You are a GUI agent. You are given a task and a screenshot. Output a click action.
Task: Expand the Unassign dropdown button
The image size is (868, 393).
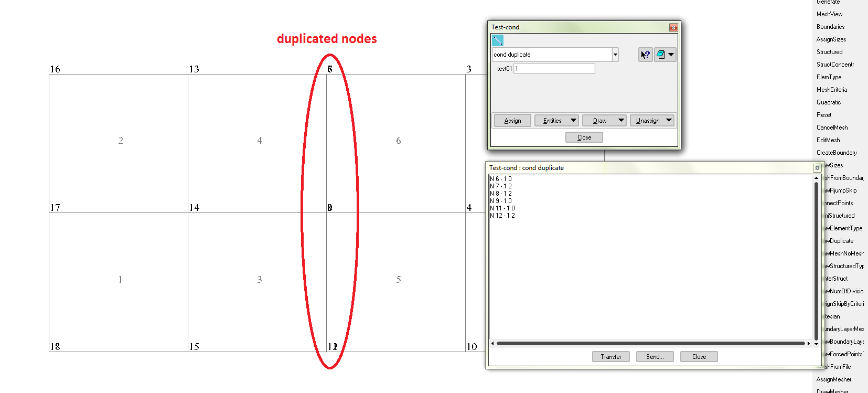669,121
